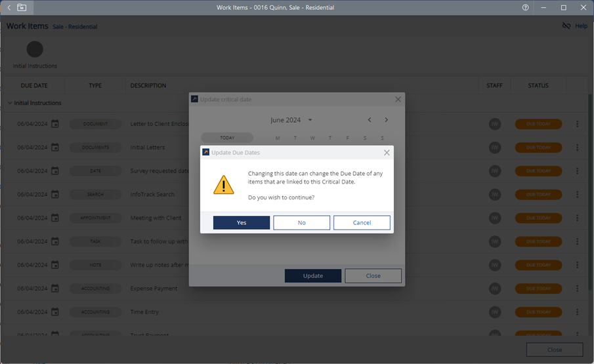The height and width of the screenshot is (364, 594).
Task: Click the back arrow in title bar
Action: (9, 8)
